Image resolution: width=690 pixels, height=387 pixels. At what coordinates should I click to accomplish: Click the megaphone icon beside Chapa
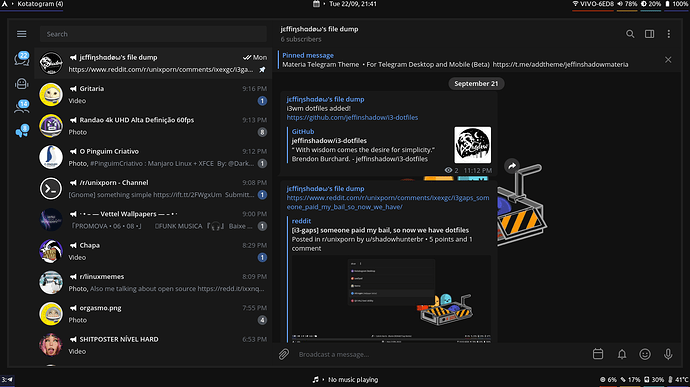(73, 245)
